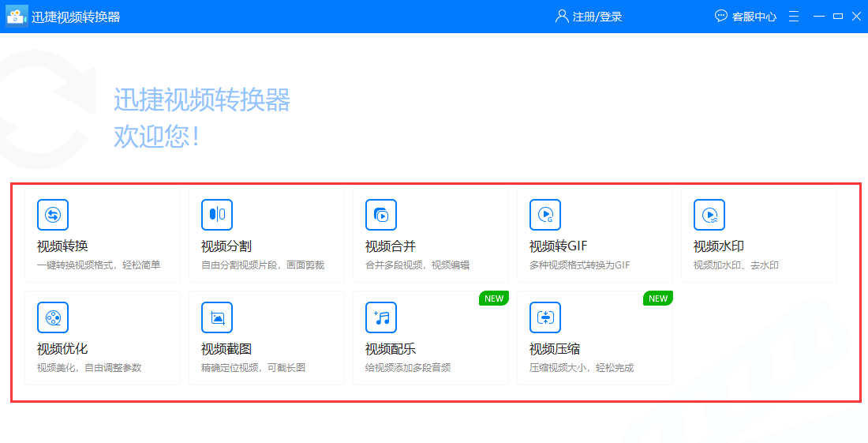Open the 视频截图 screenshot icon
The height and width of the screenshot is (443, 868).
pyautogui.click(x=217, y=317)
